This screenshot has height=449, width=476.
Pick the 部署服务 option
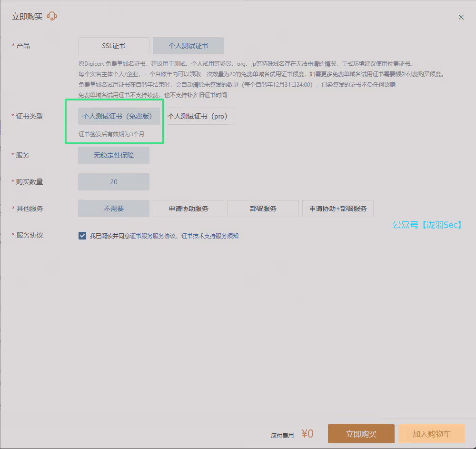pyautogui.click(x=263, y=209)
